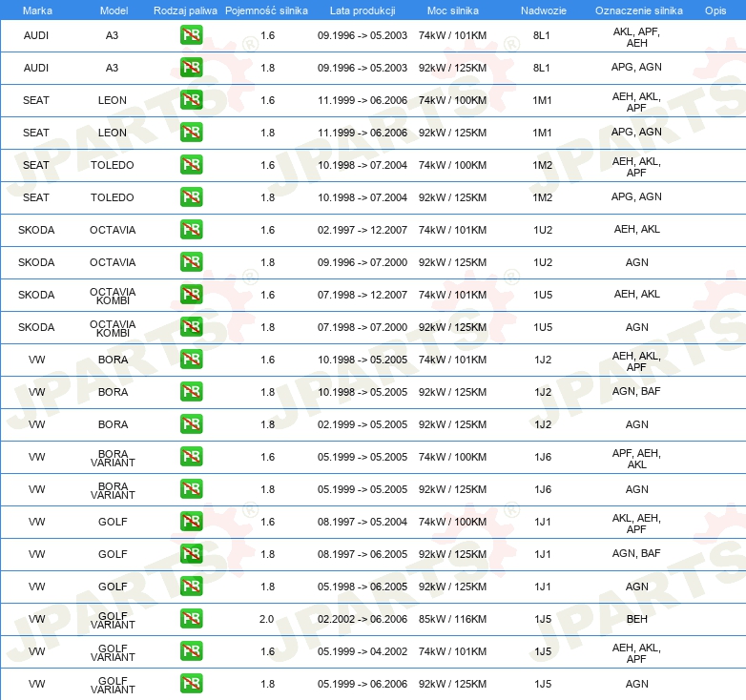746x700 pixels.
Task: Click the fuel icon for SEAT LEON 1.8
Action: (x=191, y=133)
